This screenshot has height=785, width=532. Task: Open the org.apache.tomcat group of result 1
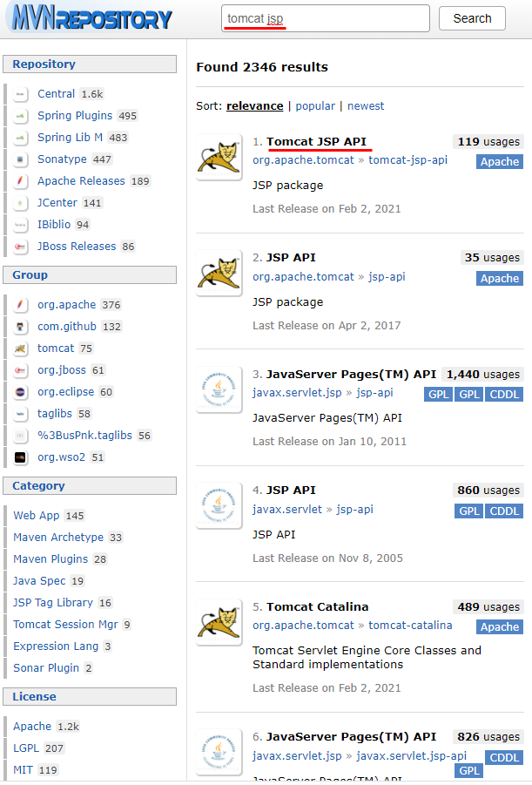coord(303,160)
